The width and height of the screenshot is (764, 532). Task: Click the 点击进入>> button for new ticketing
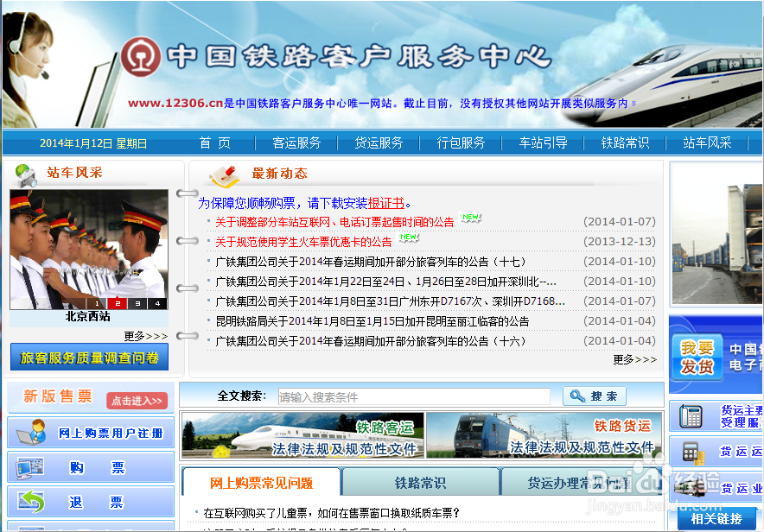(137, 401)
